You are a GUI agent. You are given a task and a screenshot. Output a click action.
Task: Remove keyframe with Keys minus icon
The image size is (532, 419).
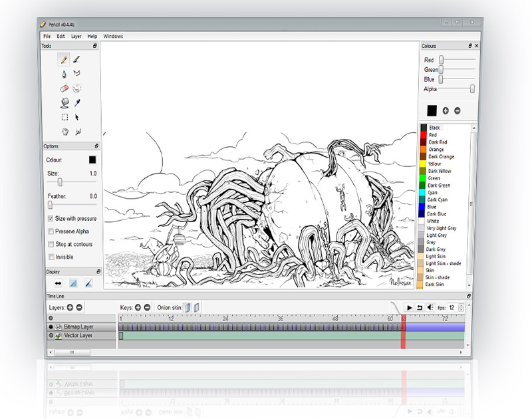(x=147, y=308)
